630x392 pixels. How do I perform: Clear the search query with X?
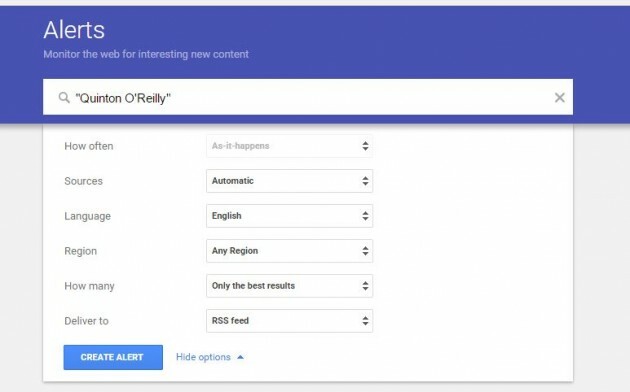click(x=559, y=97)
